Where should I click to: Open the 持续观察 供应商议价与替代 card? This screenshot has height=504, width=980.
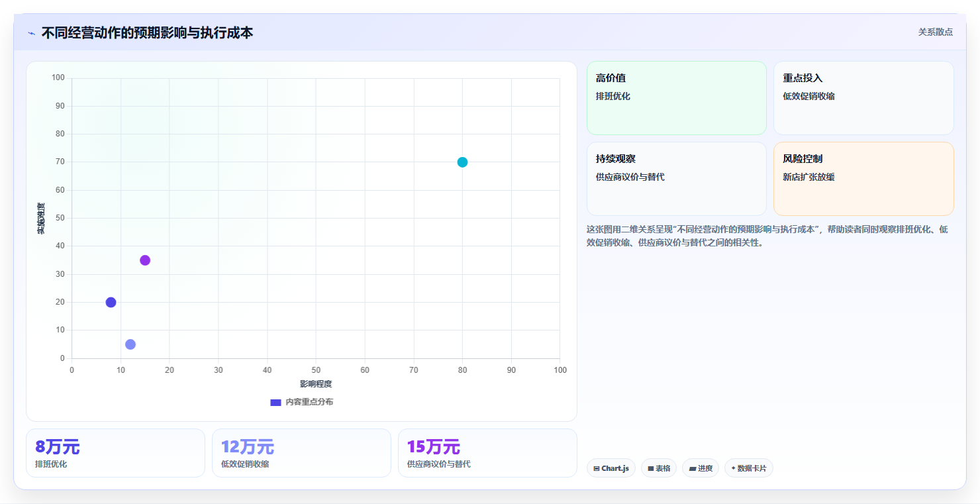point(676,179)
